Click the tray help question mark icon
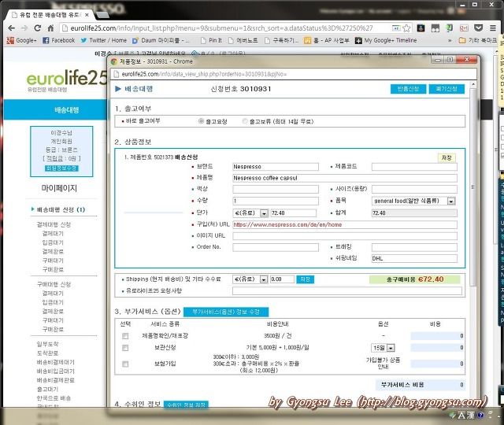Screen dimensions: 504x425 (480, 416)
